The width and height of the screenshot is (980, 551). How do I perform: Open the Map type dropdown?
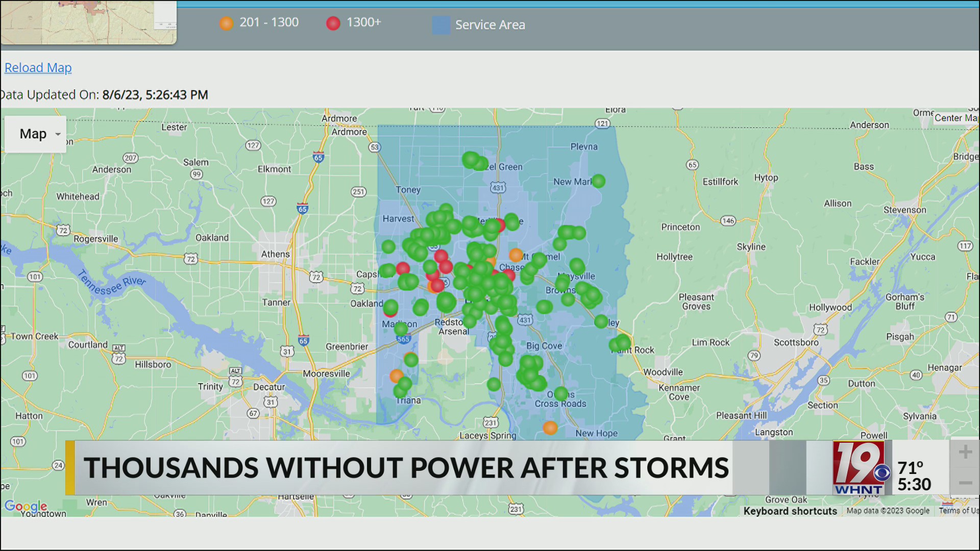point(35,134)
